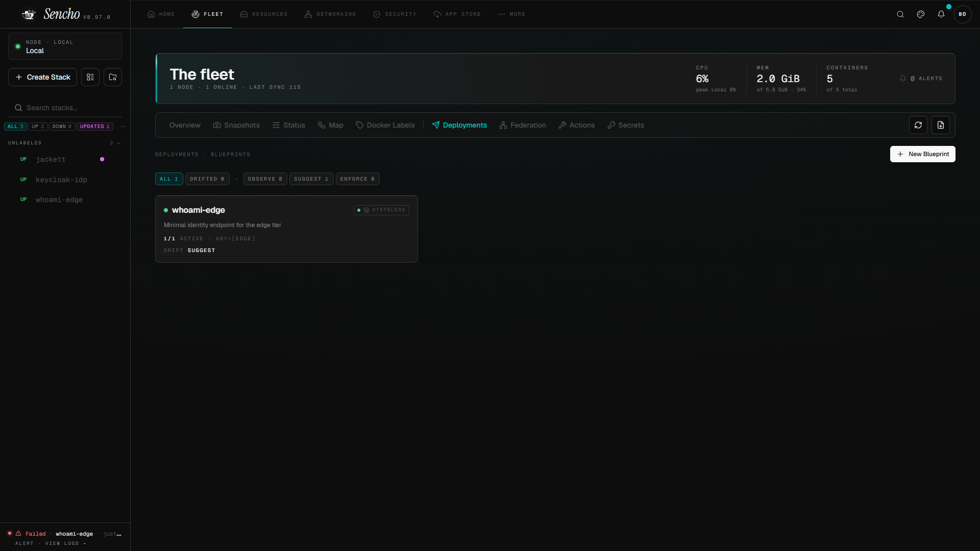Follow the View Logs link
This screenshot has width=980, height=551.
tap(66, 544)
